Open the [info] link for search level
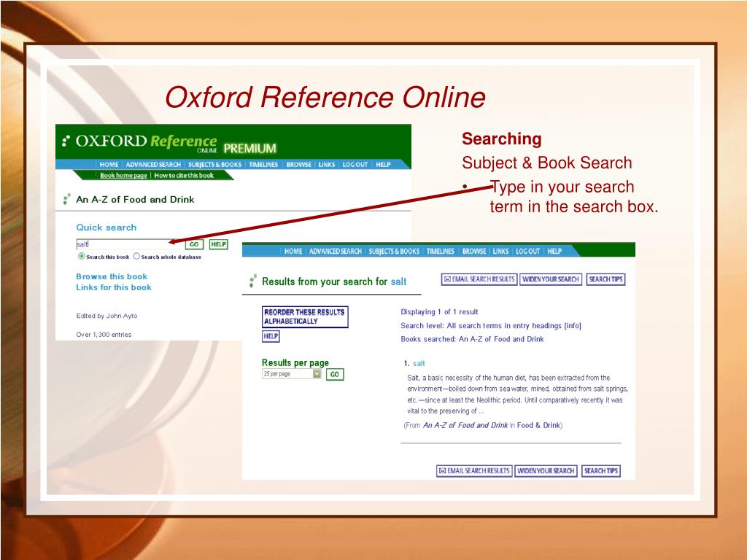 (573, 326)
